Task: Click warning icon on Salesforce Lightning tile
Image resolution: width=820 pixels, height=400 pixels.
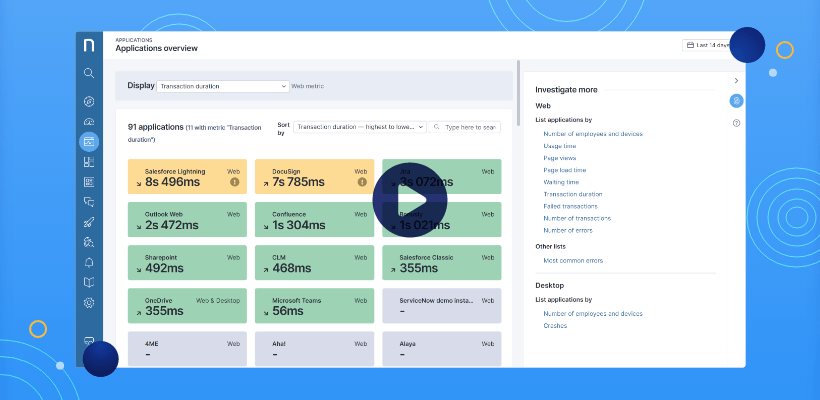Action: (235, 183)
